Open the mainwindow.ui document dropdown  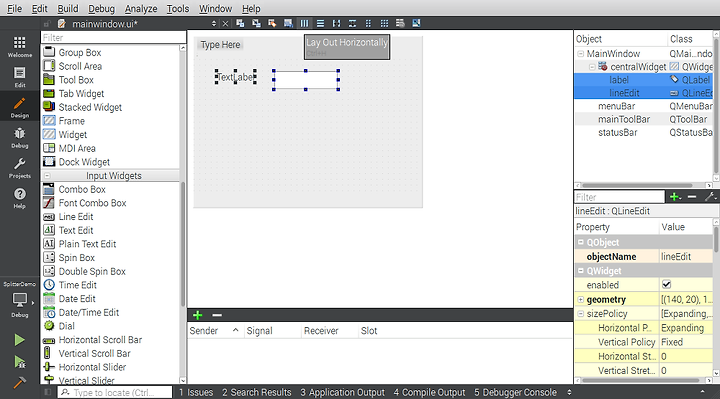point(214,23)
